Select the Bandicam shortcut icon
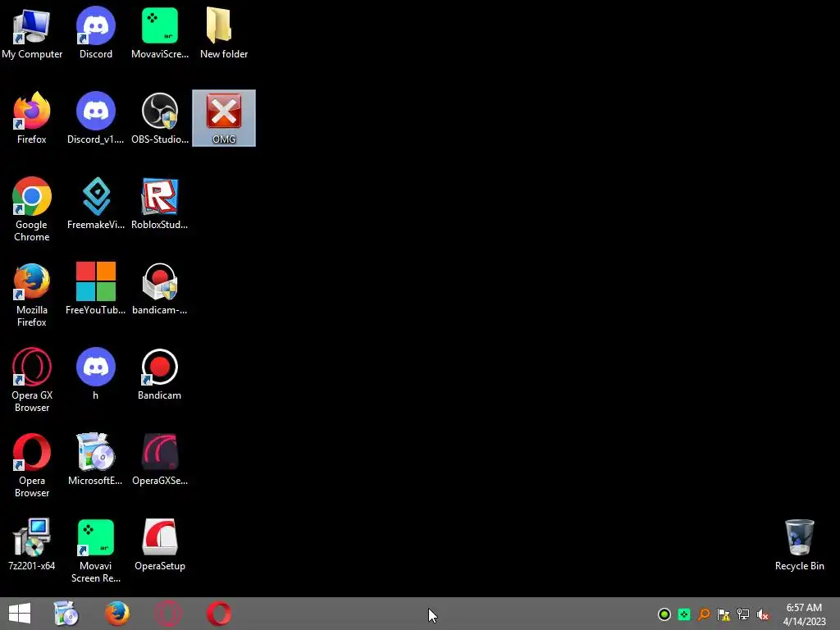 pyautogui.click(x=160, y=374)
